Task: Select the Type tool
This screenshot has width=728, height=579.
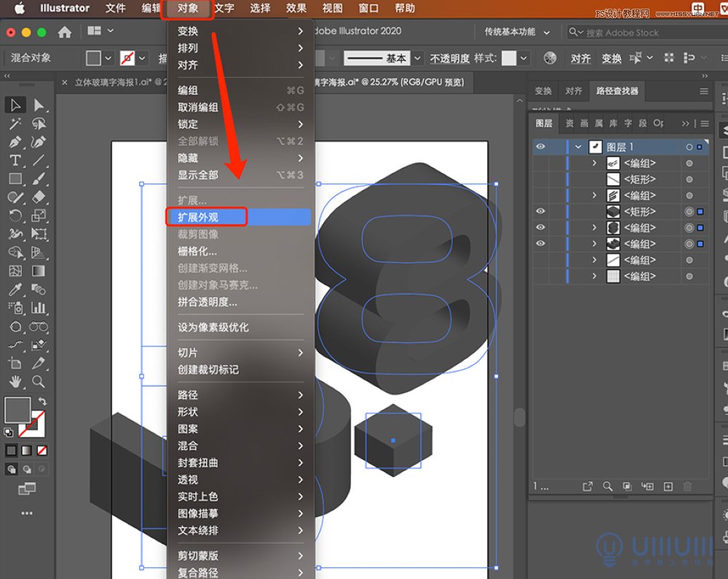Action: [15, 160]
